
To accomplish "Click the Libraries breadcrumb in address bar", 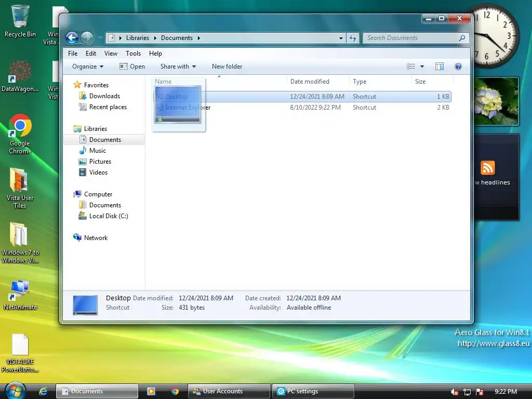I will click(137, 38).
